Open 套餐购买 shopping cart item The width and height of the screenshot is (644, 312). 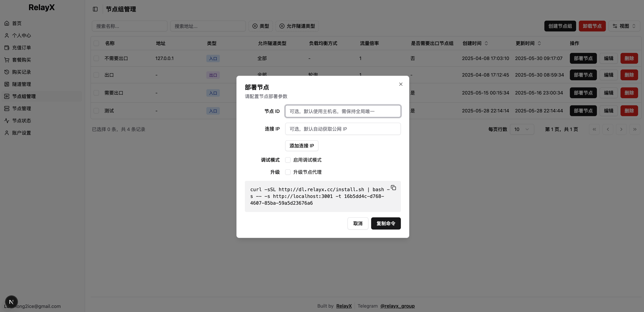tap(21, 60)
